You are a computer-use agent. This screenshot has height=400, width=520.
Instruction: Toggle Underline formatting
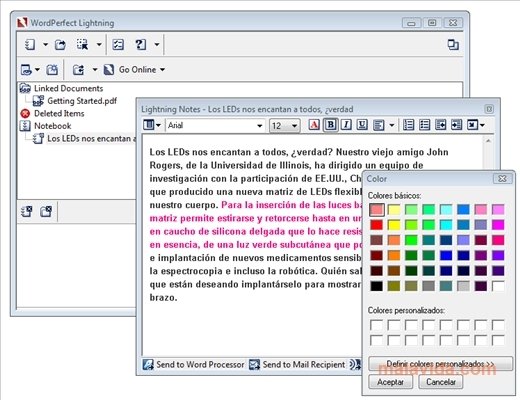362,125
